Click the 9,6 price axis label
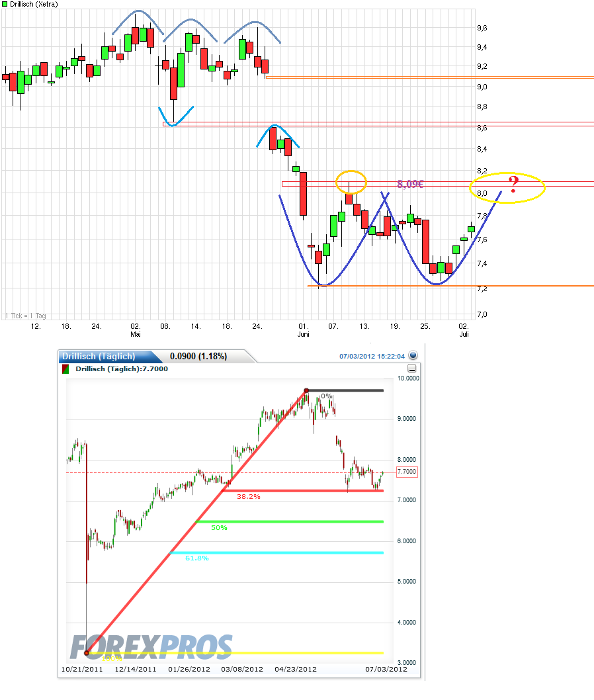 click(482, 28)
